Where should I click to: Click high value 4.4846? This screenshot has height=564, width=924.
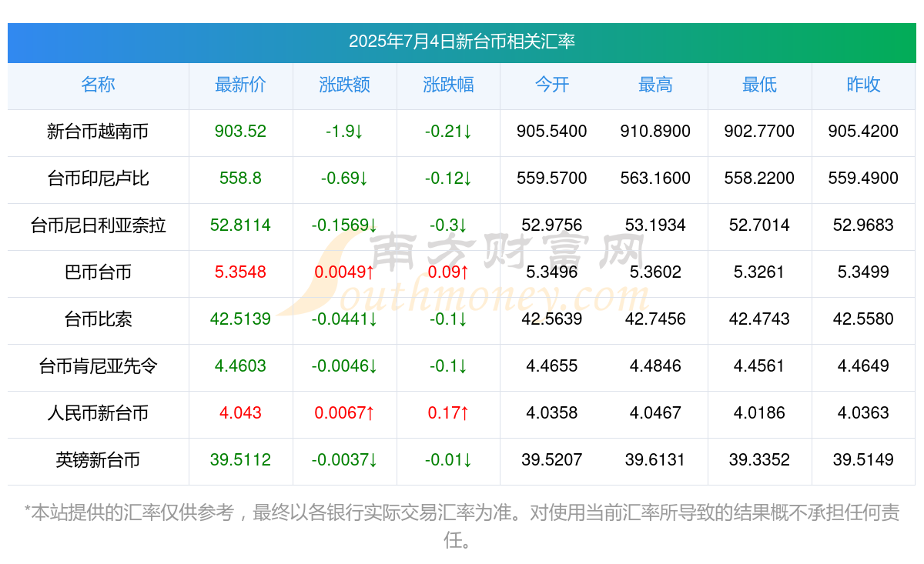[655, 366]
